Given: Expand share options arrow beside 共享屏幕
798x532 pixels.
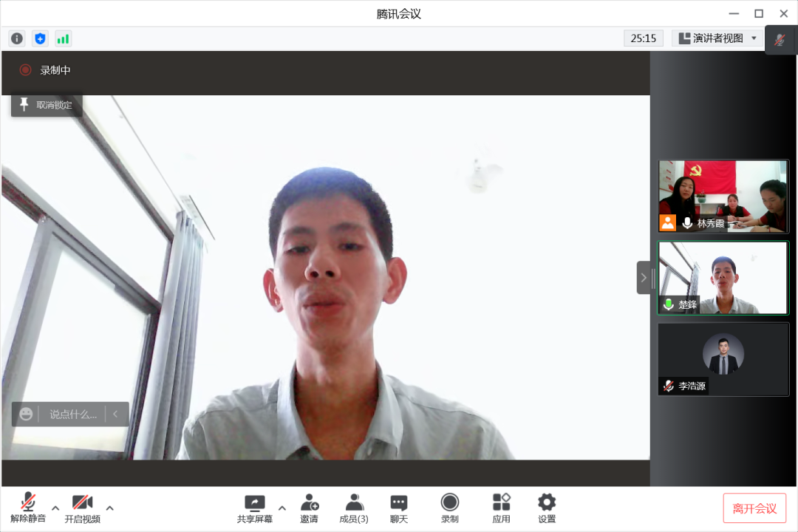Looking at the screenshot, I should click(x=282, y=508).
